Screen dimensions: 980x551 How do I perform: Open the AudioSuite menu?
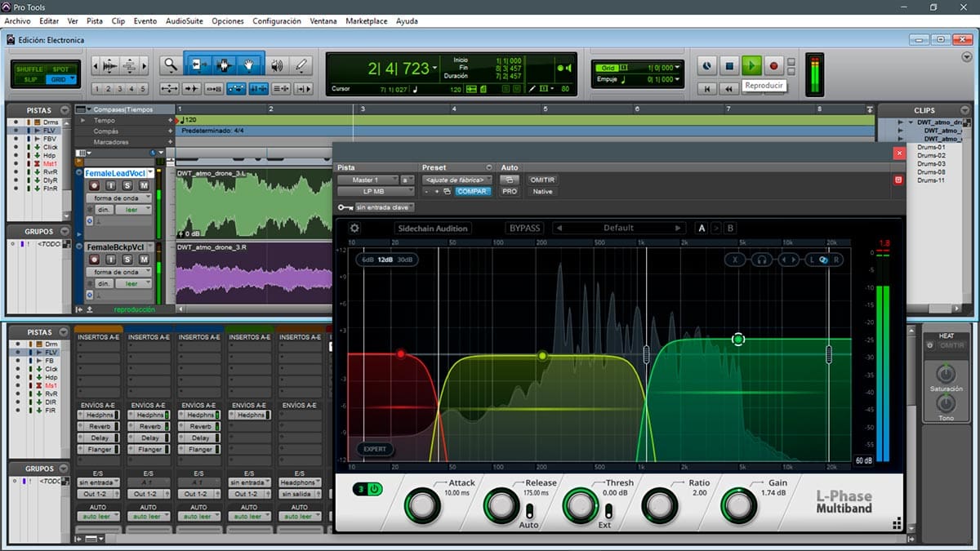[184, 21]
